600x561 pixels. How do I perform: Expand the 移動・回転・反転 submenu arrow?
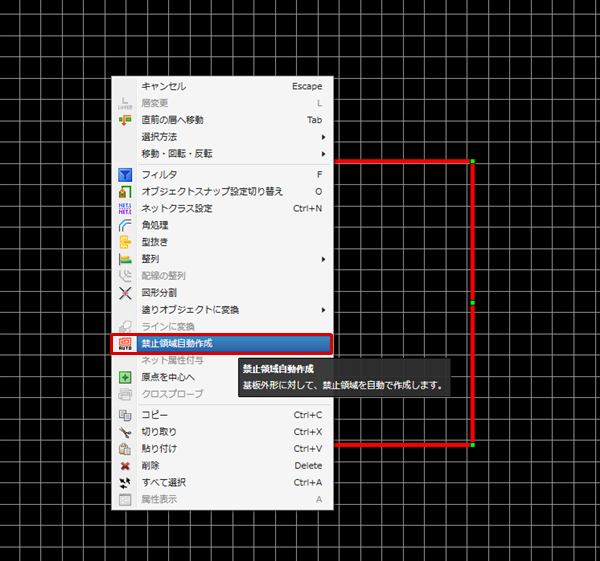tap(323, 154)
